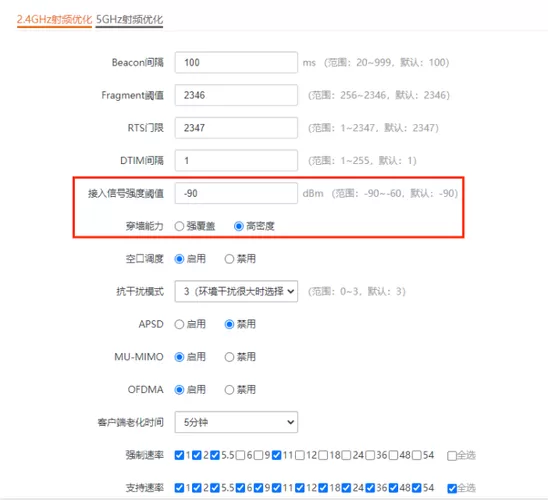
Task: Uncheck 支持速率 rate 36
Action: [370, 488]
